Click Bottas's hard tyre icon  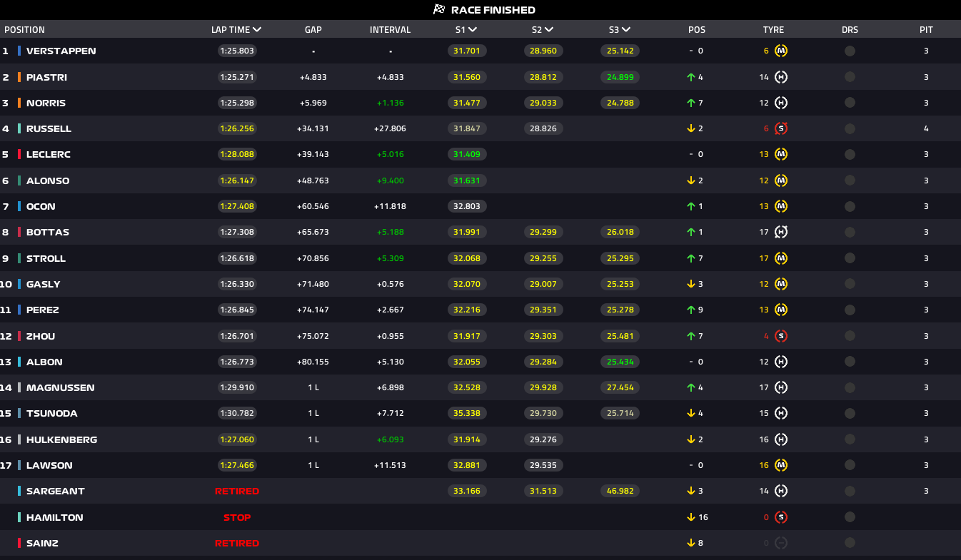coord(781,232)
